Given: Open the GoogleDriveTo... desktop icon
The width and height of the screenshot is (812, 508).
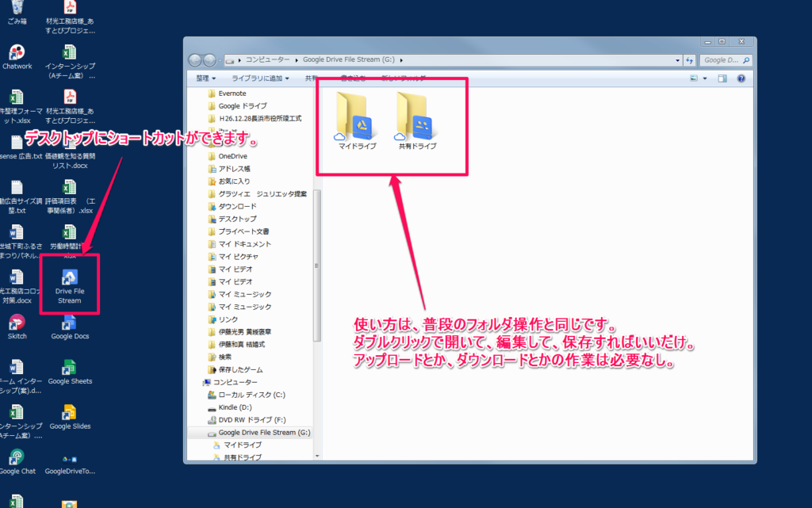Looking at the screenshot, I should click(70, 463).
